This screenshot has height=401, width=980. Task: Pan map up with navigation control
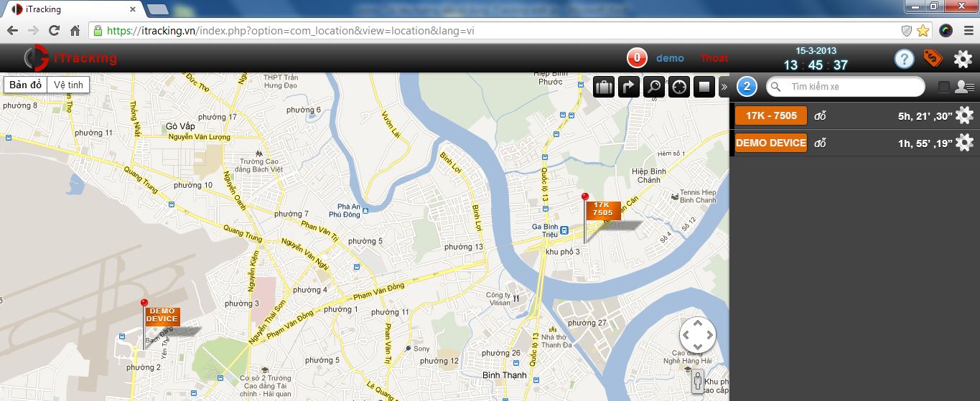tap(698, 323)
